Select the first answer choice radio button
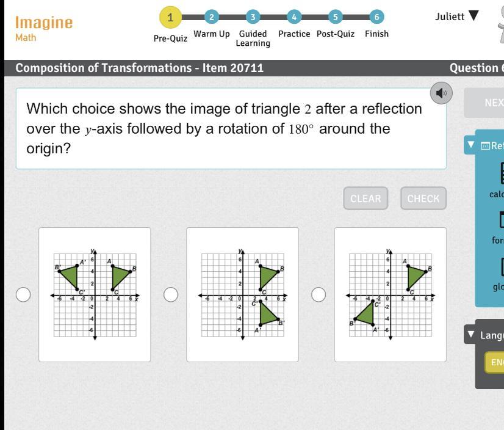 [x=23, y=295]
